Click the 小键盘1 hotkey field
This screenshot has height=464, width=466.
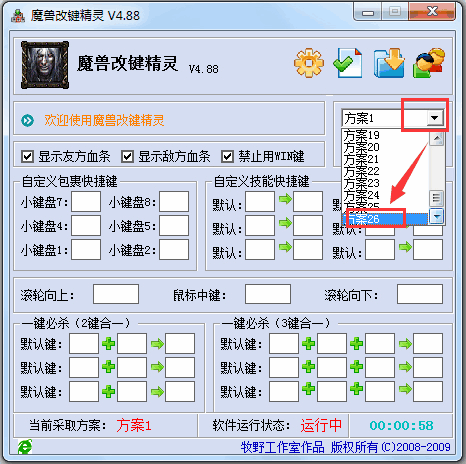pos(86,250)
